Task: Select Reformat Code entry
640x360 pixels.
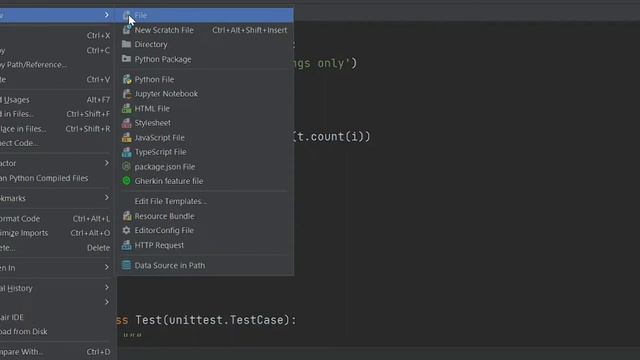Action: 57,219
